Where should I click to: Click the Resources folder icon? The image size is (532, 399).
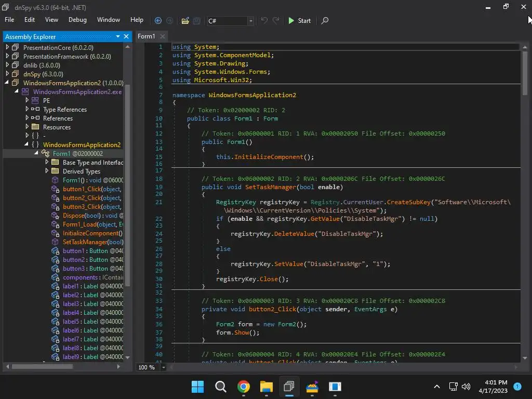pyautogui.click(x=35, y=127)
